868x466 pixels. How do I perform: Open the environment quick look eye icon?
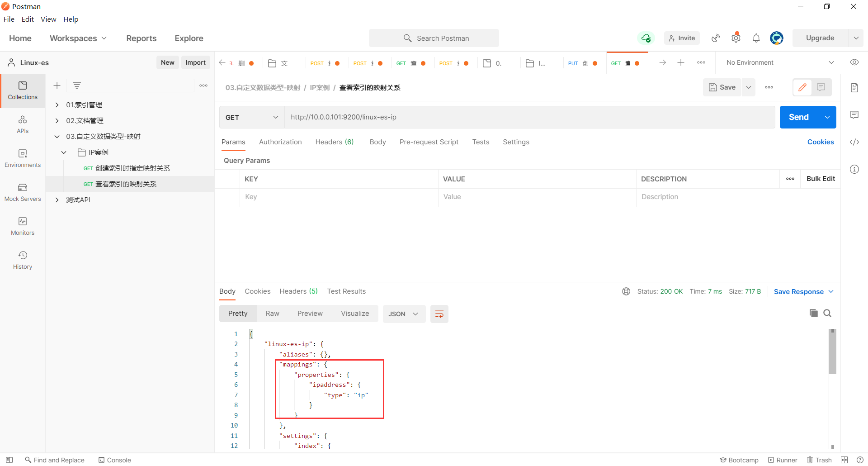point(854,62)
